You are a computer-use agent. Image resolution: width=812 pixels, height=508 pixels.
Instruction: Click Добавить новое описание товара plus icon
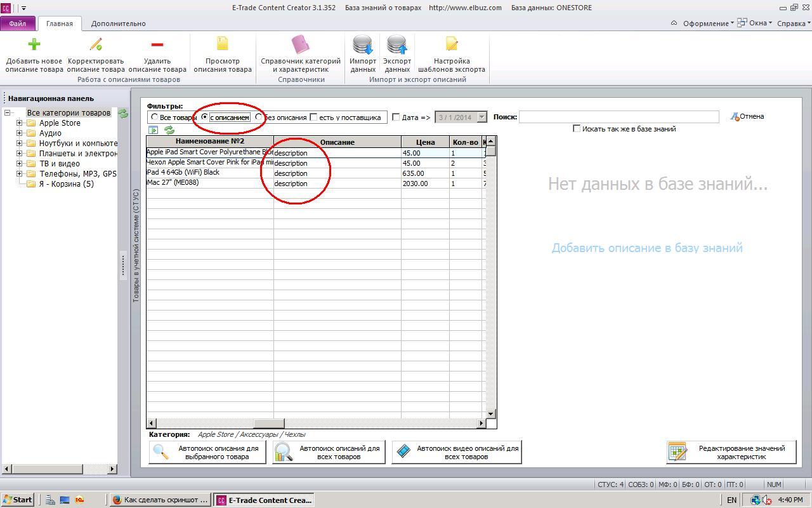34,44
